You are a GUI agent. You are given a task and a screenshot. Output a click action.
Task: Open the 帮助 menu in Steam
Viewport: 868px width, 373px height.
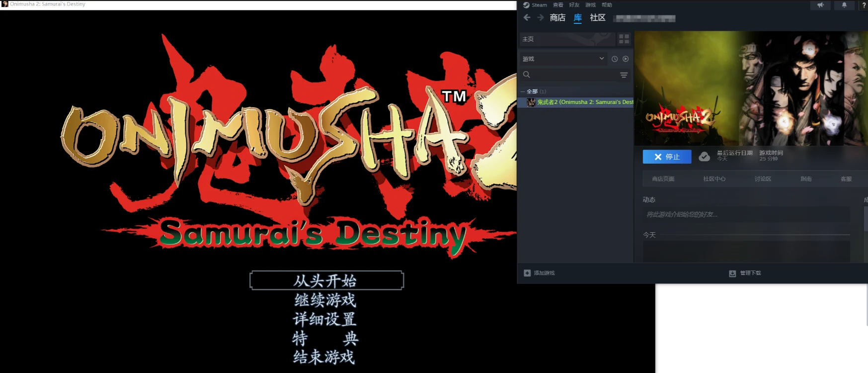[x=607, y=5]
